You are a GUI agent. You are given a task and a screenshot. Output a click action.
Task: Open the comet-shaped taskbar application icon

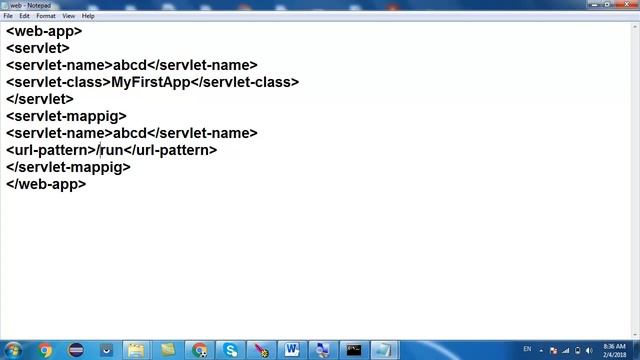click(x=262, y=350)
